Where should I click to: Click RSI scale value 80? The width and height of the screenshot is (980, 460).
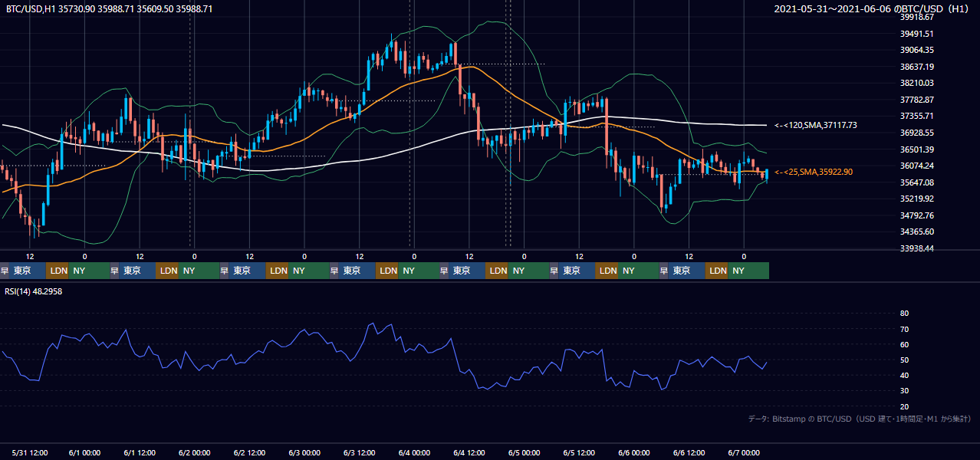coord(904,314)
